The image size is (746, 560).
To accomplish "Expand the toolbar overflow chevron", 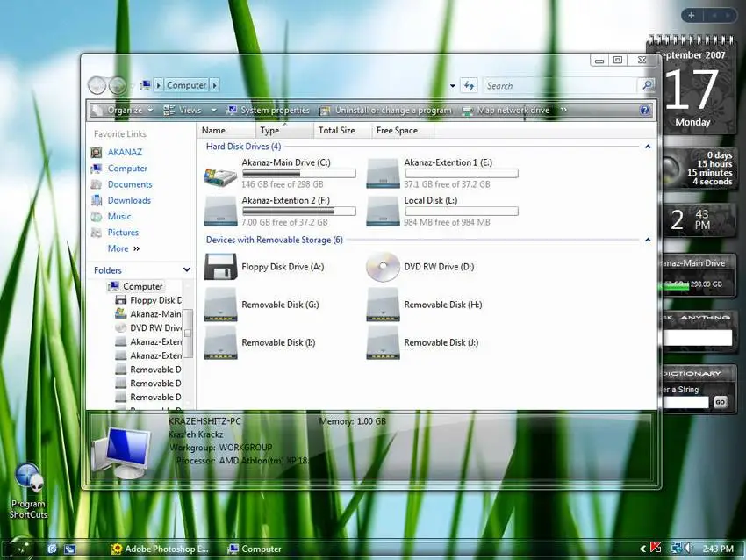I will [x=563, y=110].
